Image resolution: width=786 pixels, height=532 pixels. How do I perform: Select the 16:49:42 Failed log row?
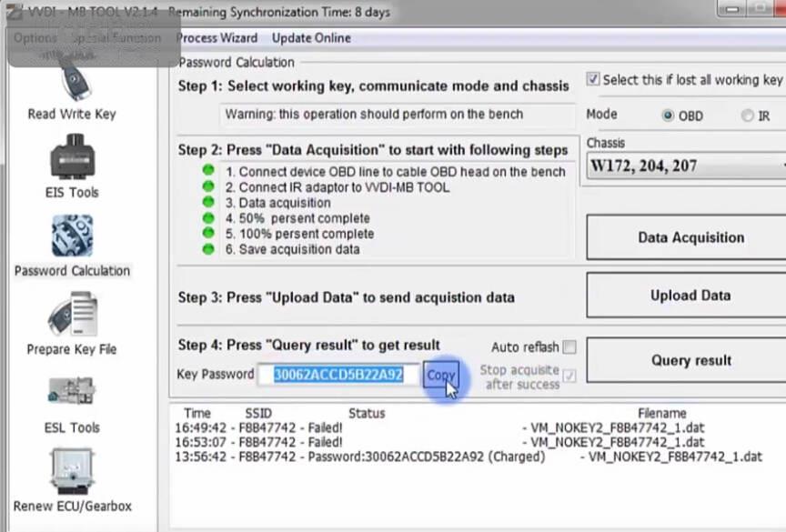[x=439, y=427]
